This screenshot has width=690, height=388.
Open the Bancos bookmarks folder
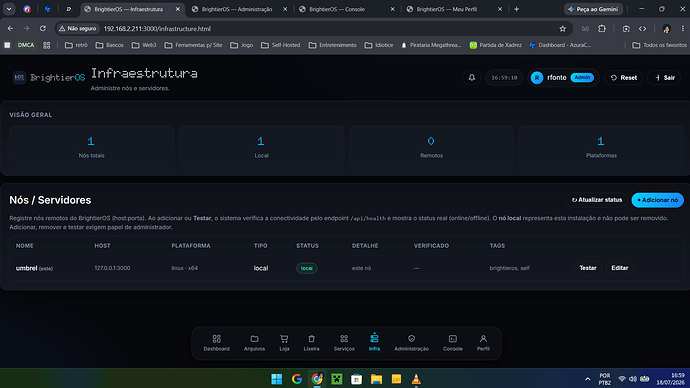click(110, 45)
